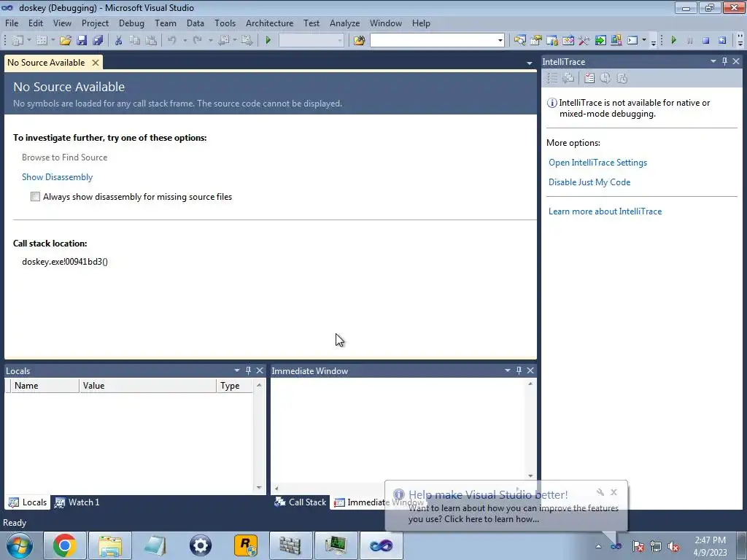Click the Find in Files binoculars icon
The height and width of the screenshot is (560, 747).
[x=359, y=41]
